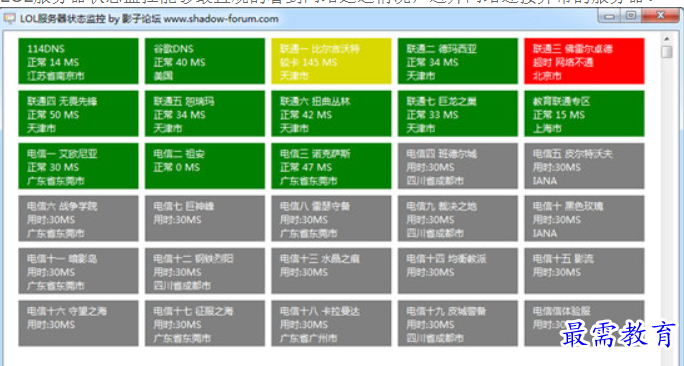Viewport: 684px width, 366px height.
Task: Maximize the LOL monitor window
Action: point(631,16)
